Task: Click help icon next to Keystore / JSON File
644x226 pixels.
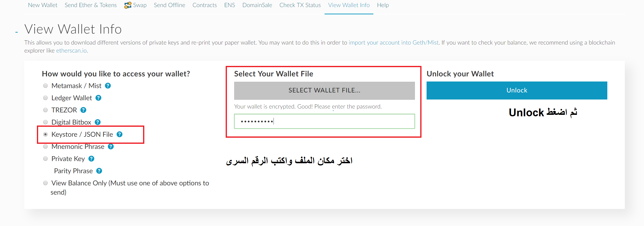Action: click(120, 134)
